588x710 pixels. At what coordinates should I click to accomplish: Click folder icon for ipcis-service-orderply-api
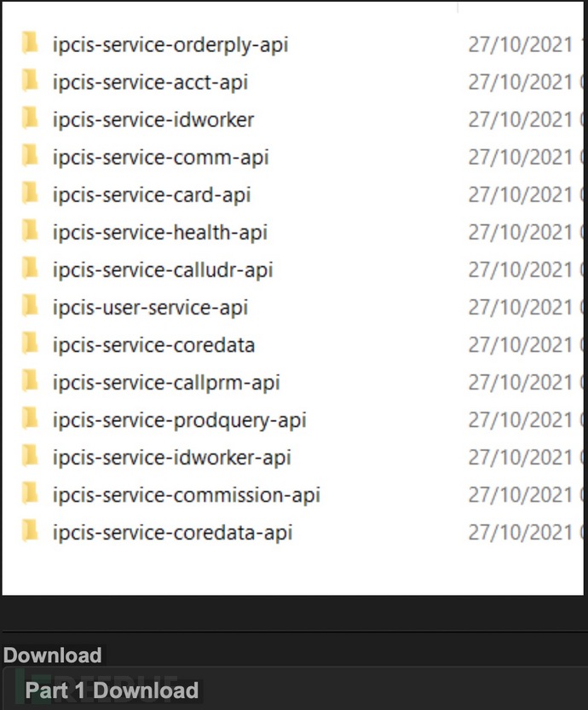[31, 43]
